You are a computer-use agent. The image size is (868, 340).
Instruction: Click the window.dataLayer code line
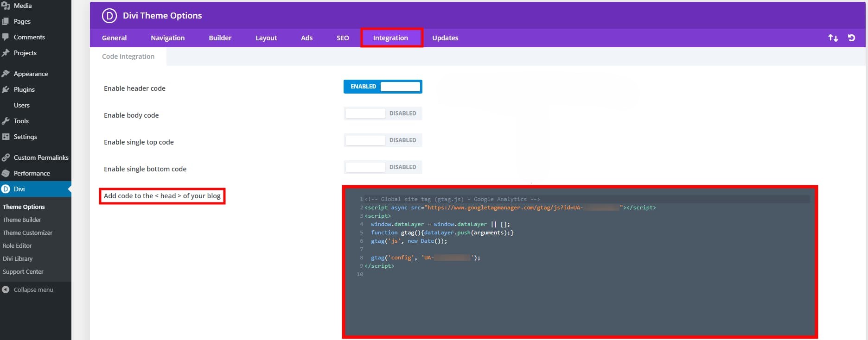tap(440, 224)
